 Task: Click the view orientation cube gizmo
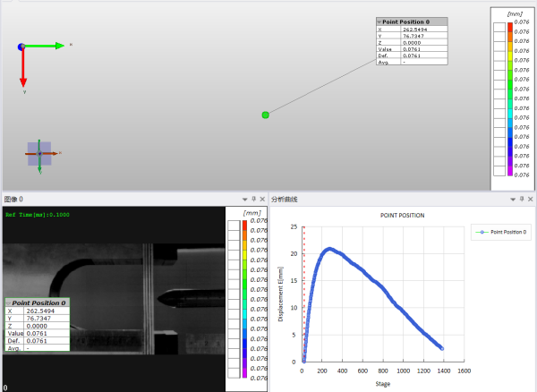point(39,154)
